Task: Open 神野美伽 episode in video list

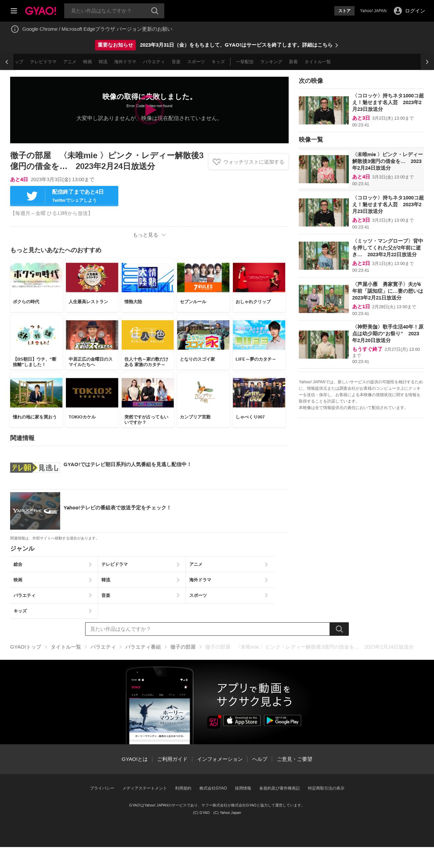Action: 361,345
